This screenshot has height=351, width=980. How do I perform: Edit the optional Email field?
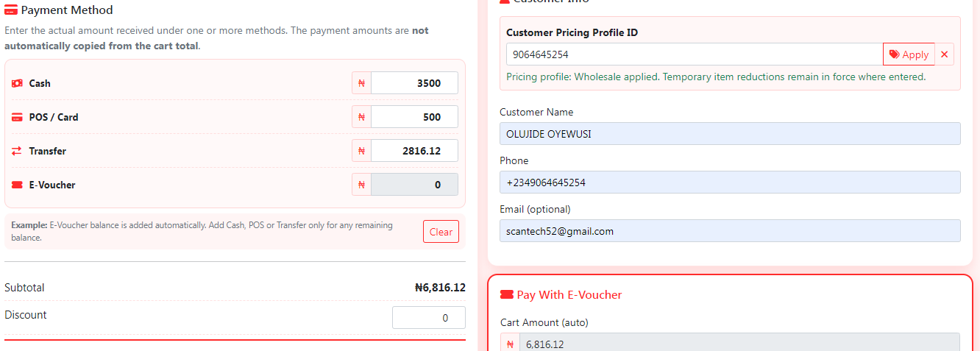pos(730,231)
